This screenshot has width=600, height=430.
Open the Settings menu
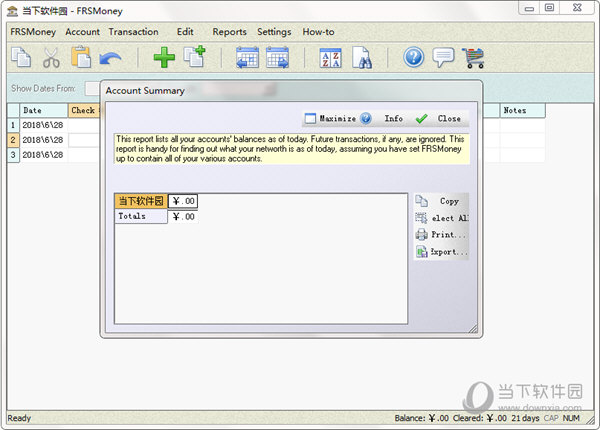(274, 32)
